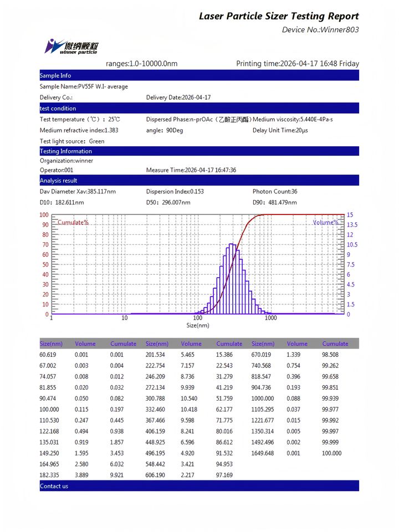The image size is (399, 532).
Task: Select the Sample Info section header
Action: [199, 75]
